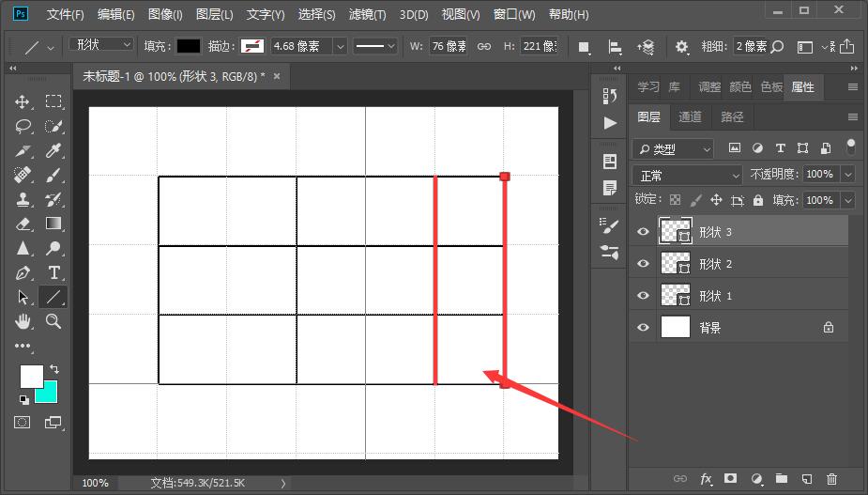This screenshot has width=868, height=495.
Task: Open path alignment options
Action: 615,47
